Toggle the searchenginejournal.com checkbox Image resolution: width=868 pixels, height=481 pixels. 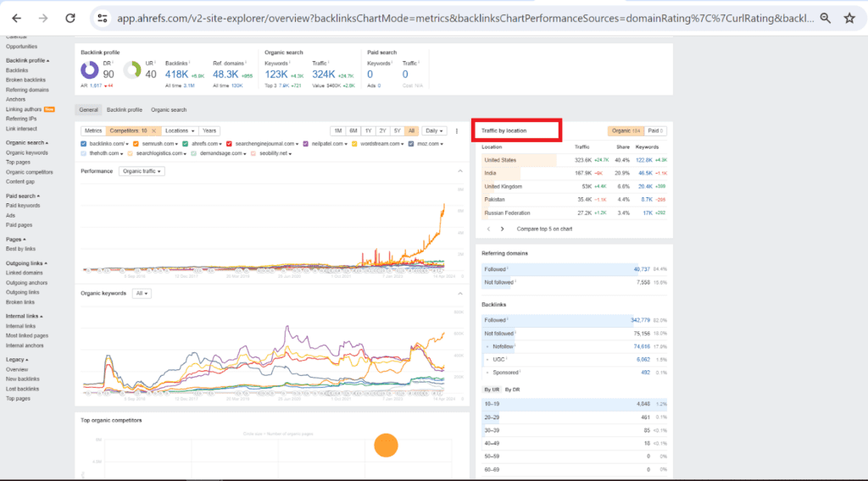tap(229, 144)
